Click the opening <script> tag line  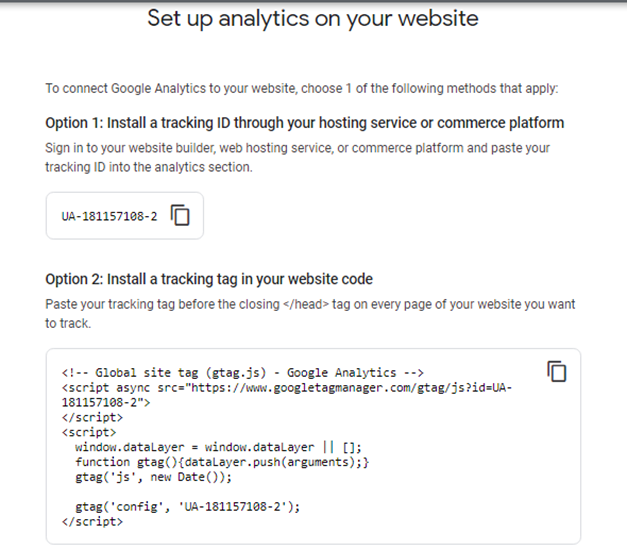89,432
